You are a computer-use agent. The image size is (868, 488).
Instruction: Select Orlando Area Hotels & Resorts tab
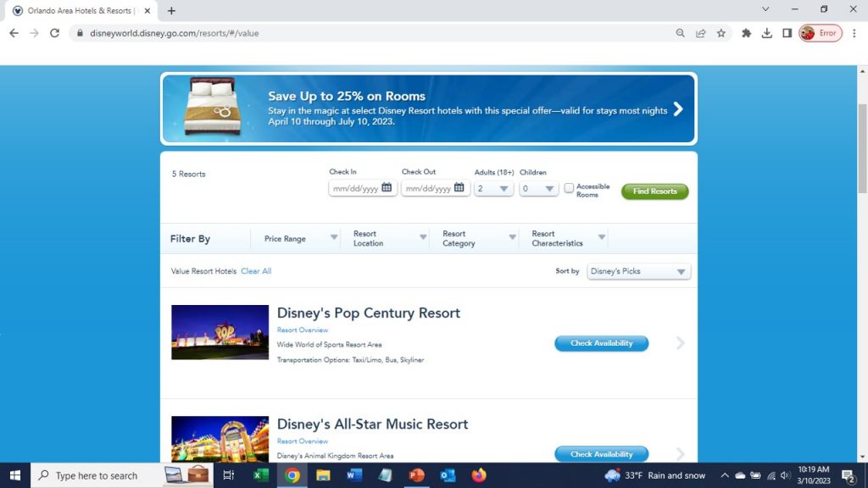[x=79, y=10]
